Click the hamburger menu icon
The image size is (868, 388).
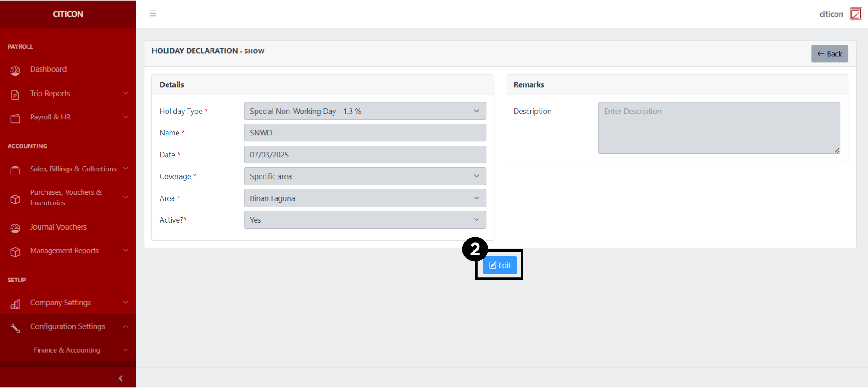(x=153, y=13)
